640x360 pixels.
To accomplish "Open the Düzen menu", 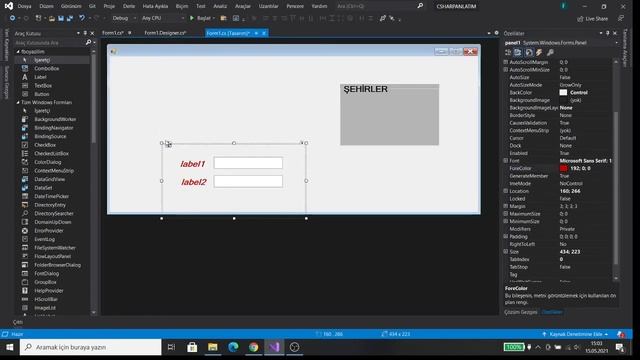I will (46, 6).
